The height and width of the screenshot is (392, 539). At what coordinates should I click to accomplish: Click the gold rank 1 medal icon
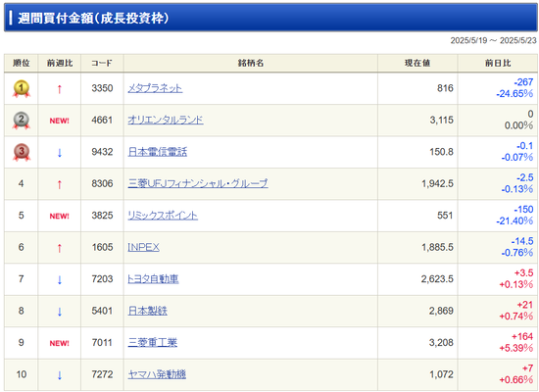tap(22, 89)
